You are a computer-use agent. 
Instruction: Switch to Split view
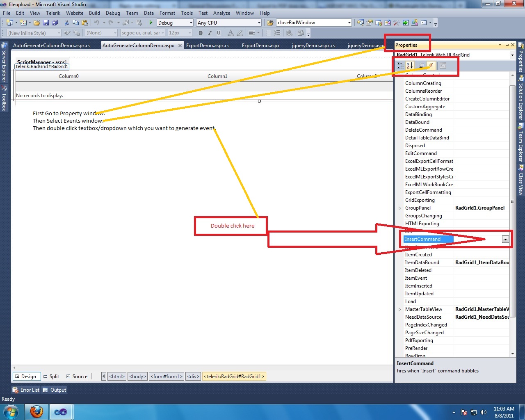tap(51, 377)
